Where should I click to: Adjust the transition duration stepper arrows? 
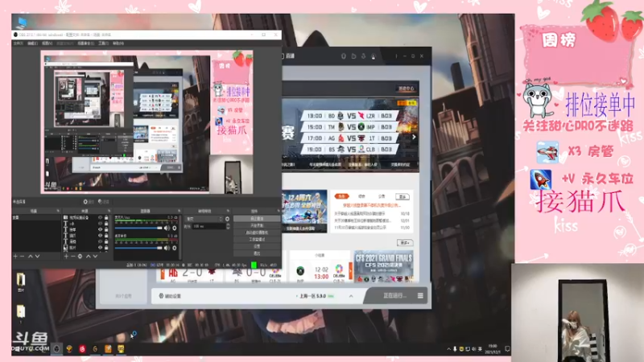point(228,226)
